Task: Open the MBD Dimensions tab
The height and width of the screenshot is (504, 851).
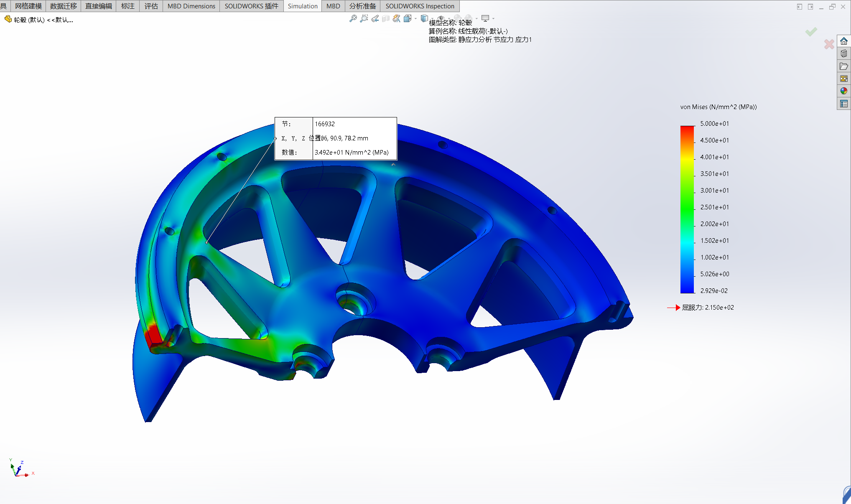Action: click(191, 6)
